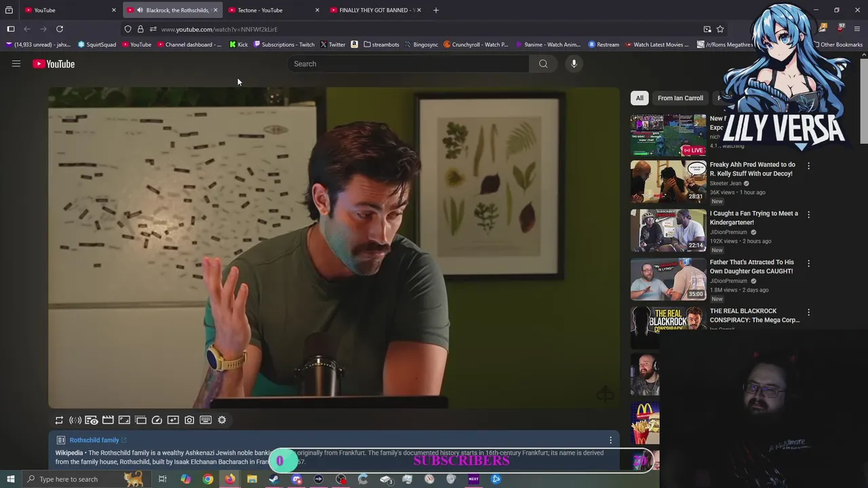
Task: Open the Wikipedia info panel three-dot menu
Action: point(610,441)
